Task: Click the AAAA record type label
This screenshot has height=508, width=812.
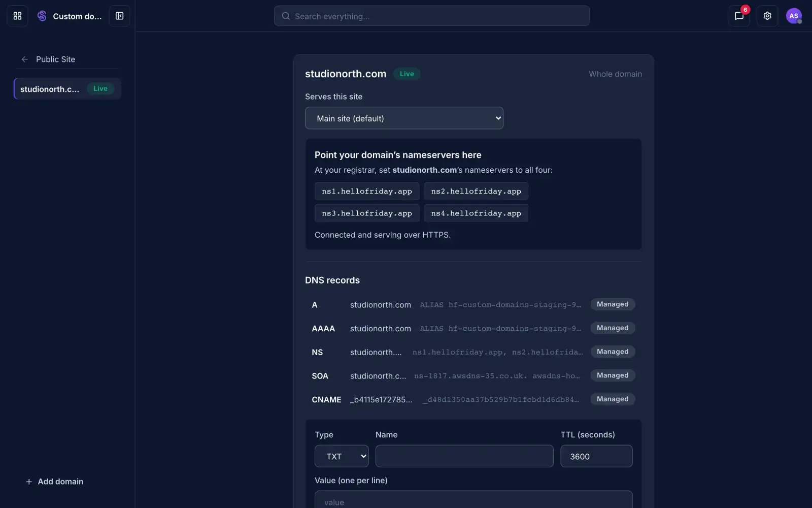Action: [x=323, y=329]
